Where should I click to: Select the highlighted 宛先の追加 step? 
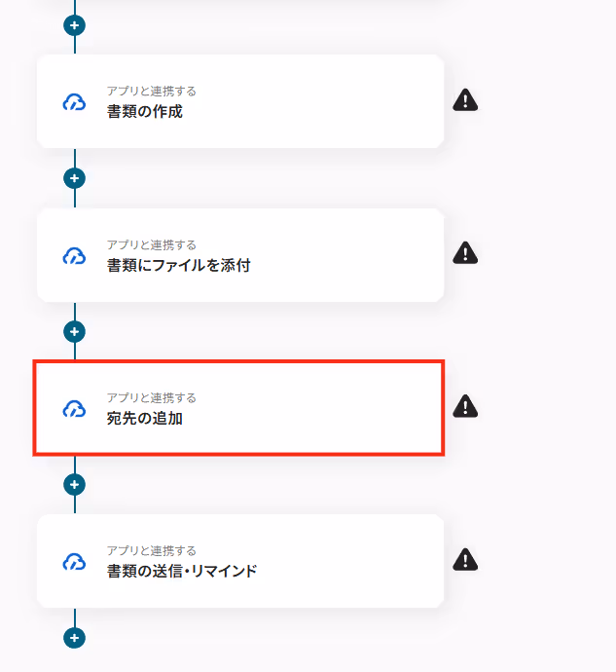(239, 408)
